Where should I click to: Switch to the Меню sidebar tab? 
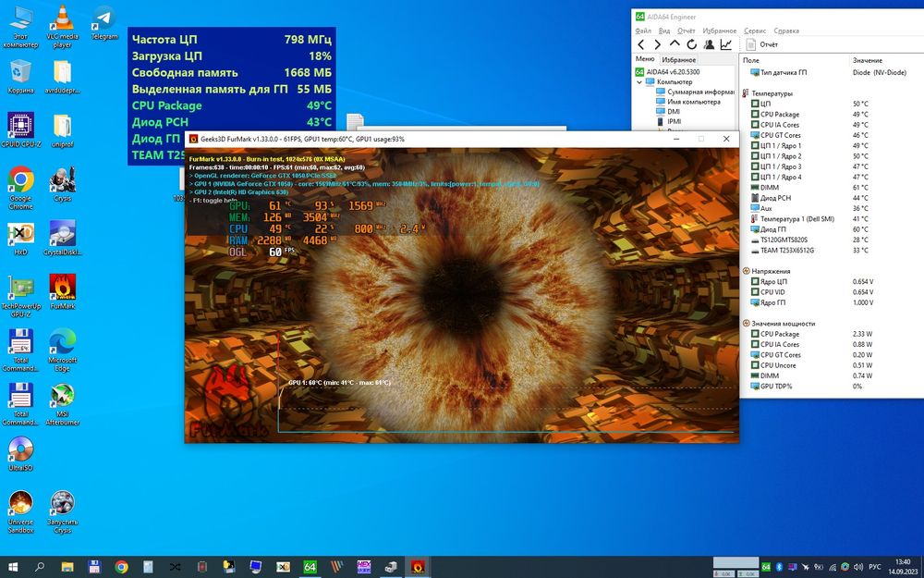click(x=645, y=59)
